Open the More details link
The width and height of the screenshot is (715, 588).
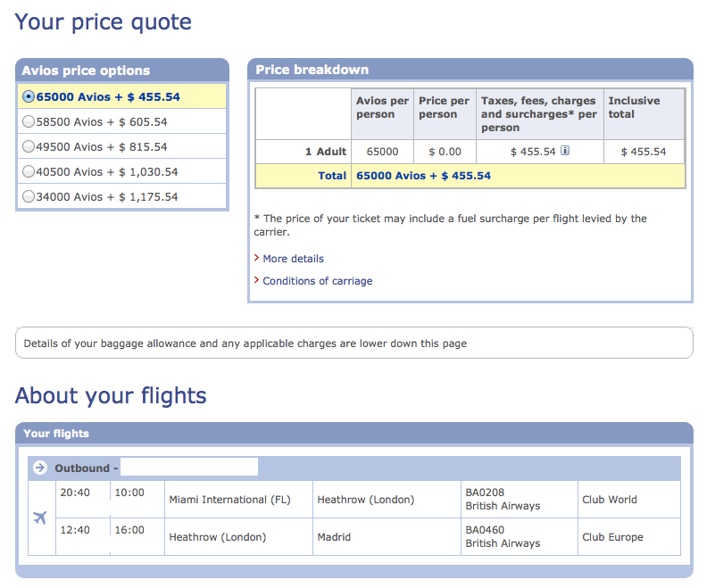pos(293,259)
